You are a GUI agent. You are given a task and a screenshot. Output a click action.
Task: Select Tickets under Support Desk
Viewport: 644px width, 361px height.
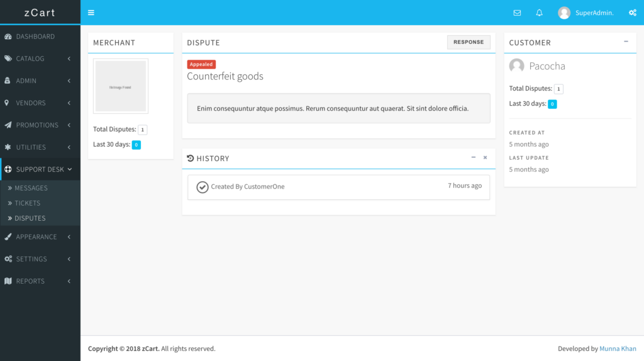tap(27, 203)
